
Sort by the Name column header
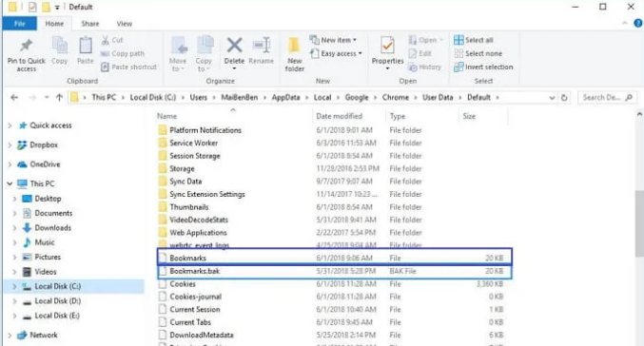pyautogui.click(x=233, y=116)
